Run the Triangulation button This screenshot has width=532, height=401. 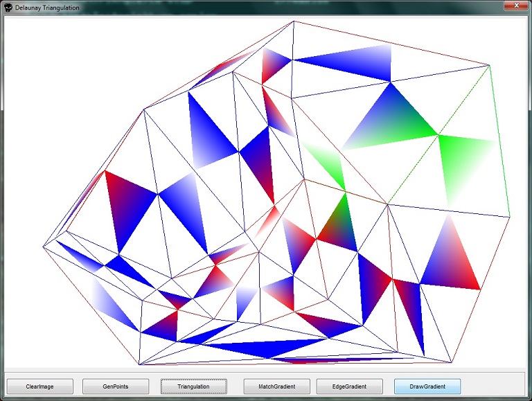tap(193, 386)
